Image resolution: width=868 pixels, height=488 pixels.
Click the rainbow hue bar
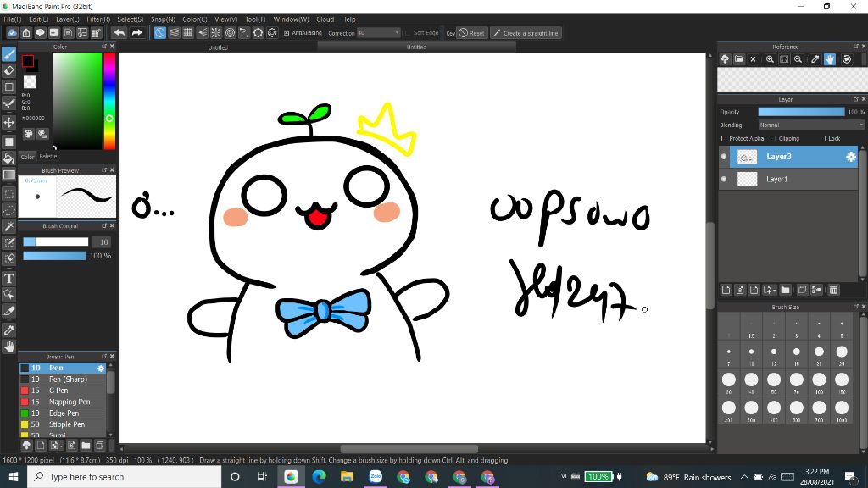[109, 101]
